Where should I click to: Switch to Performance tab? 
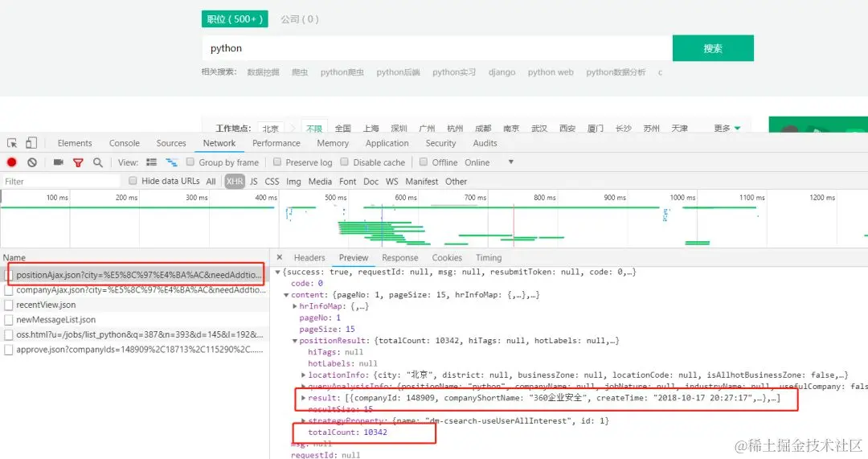276,143
